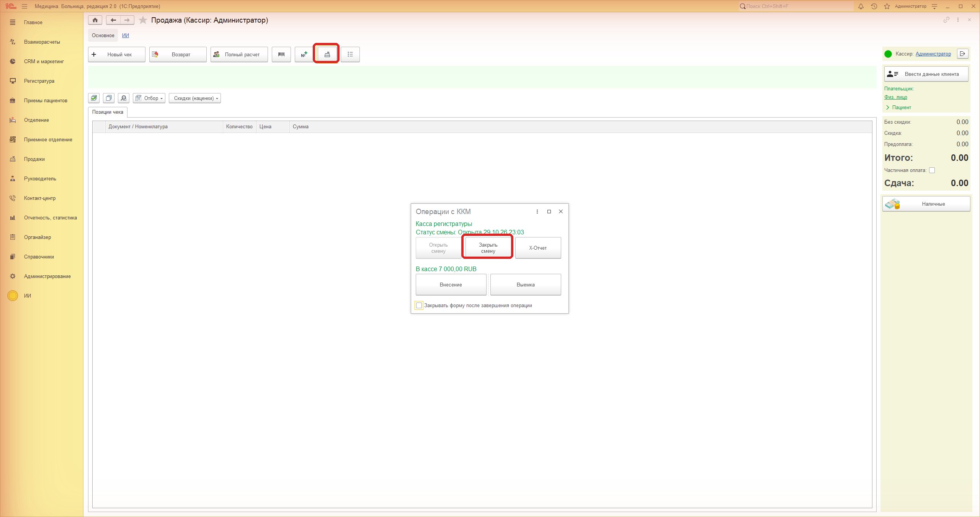The width and height of the screenshot is (980, 517).
Task: Open 'Отчетность, статистика' sidebar section
Action: pos(51,218)
